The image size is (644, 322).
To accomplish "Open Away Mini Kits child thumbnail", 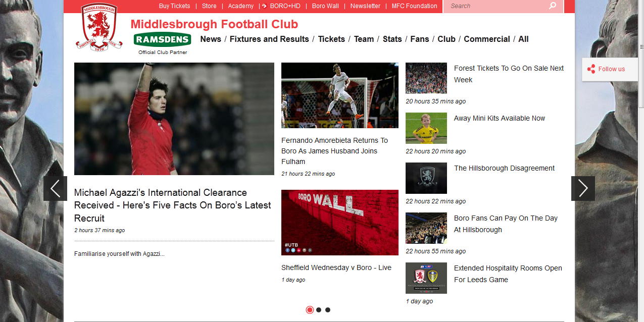I will pyautogui.click(x=426, y=128).
